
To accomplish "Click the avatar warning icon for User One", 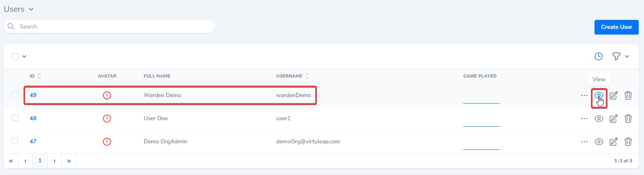I will point(107,119).
